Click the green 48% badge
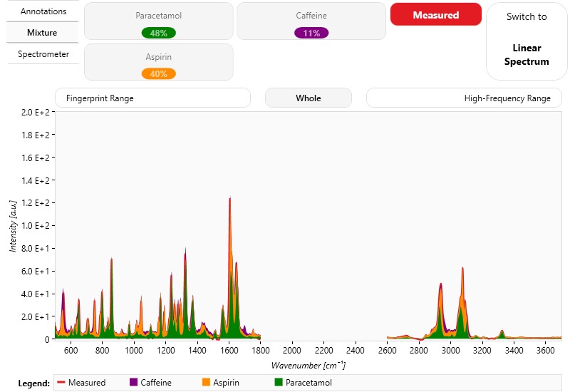 158,33
